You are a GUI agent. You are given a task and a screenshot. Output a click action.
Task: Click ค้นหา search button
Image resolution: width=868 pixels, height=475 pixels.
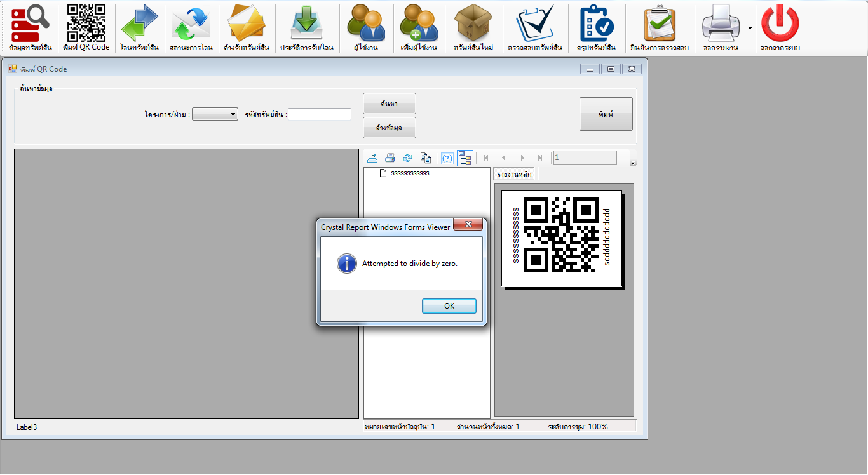pos(390,104)
